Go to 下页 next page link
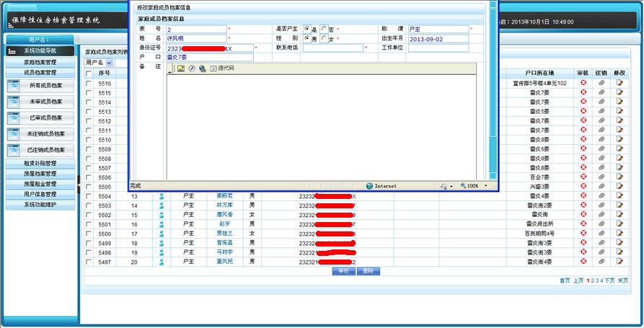 click(609, 280)
